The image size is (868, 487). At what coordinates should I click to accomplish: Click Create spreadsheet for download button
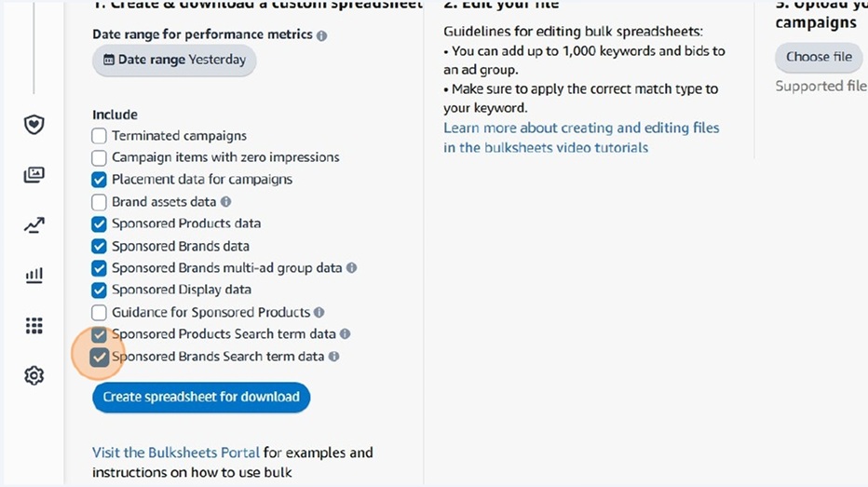pyautogui.click(x=201, y=397)
